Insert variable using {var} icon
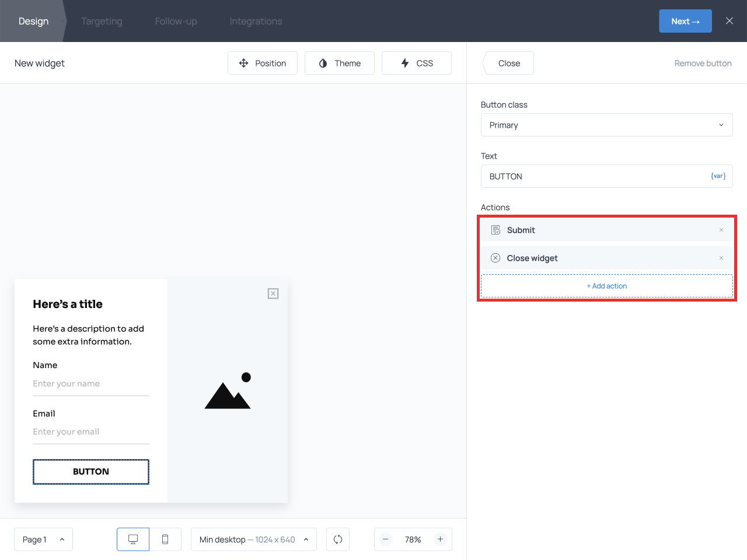Viewport: 747px width, 560px height. click(718, 176)
